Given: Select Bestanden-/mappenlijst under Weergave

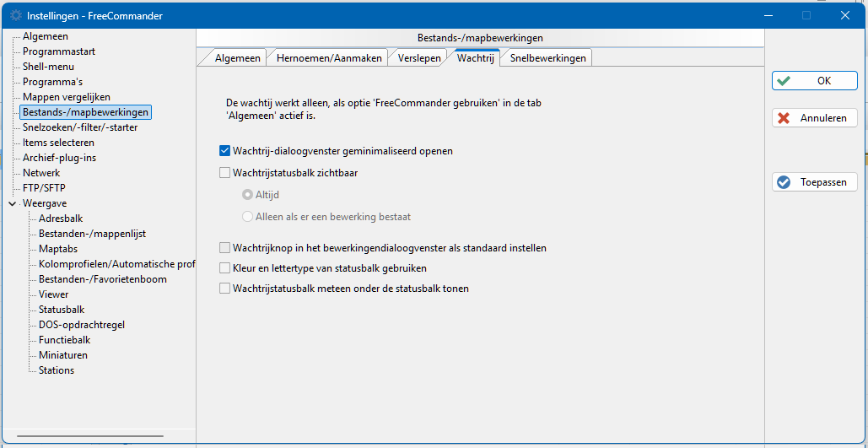Looking at the screenshot, I should click(92, 234).
